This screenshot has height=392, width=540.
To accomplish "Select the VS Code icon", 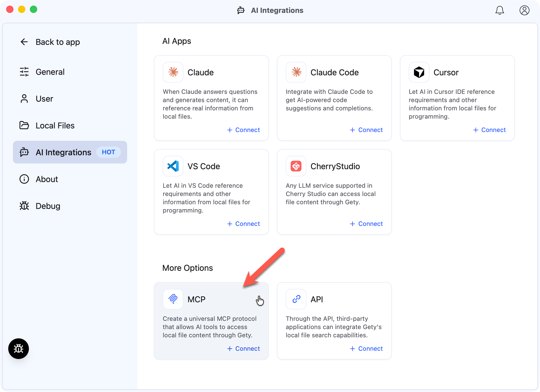I will tap(173, 166).
